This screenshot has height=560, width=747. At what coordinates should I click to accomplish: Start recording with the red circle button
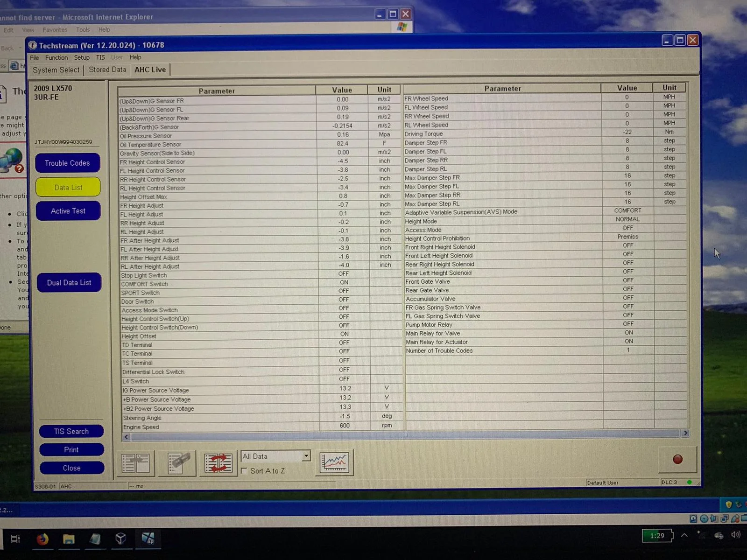[x=677, y=459]
